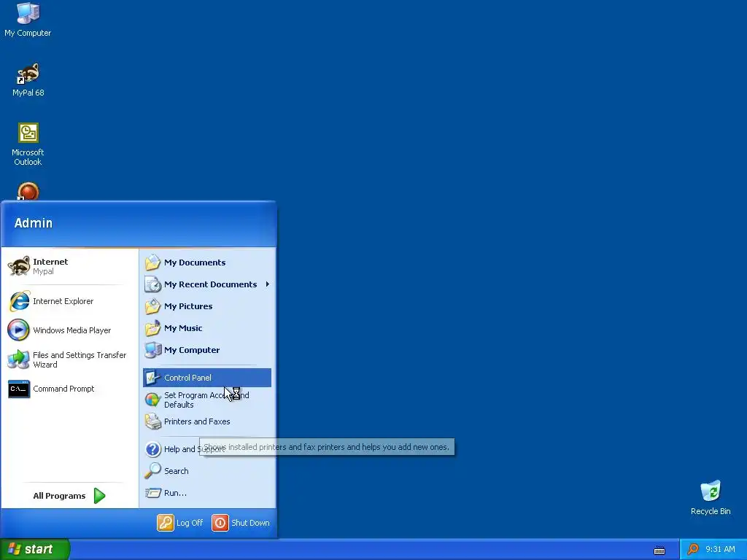Click the 9:31 AM clock
Image resolution: width=747 pixels, height=560 pixels.
720,550
